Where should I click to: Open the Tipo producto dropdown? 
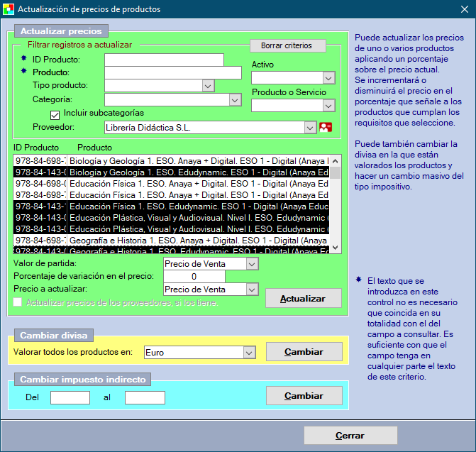(208, 86)
